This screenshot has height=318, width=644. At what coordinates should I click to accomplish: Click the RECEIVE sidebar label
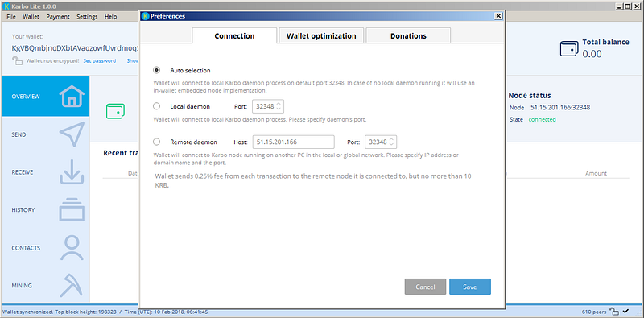[23, 172]
